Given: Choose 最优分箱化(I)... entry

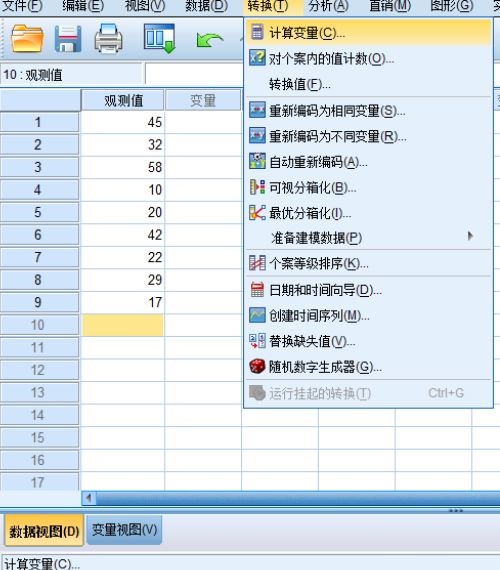Looking at the screenshot, I should tap(369, 213).
